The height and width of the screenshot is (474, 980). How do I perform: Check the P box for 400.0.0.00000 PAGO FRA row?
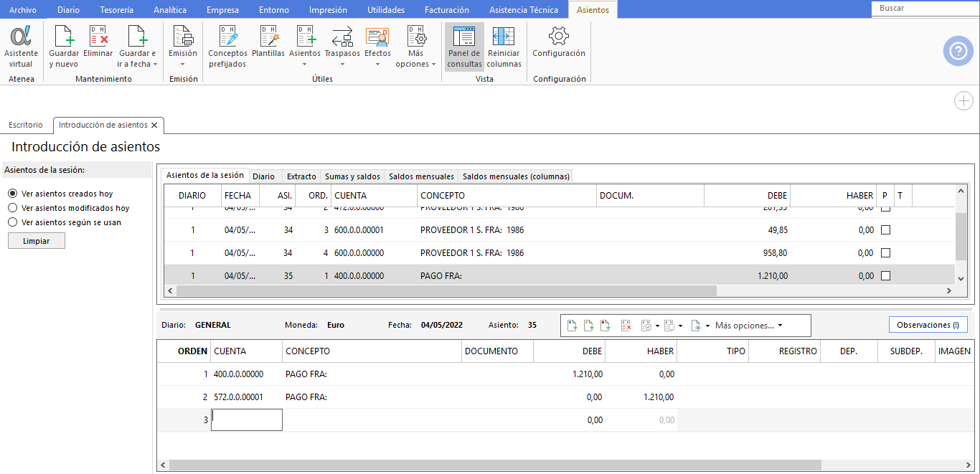(885, 276)
